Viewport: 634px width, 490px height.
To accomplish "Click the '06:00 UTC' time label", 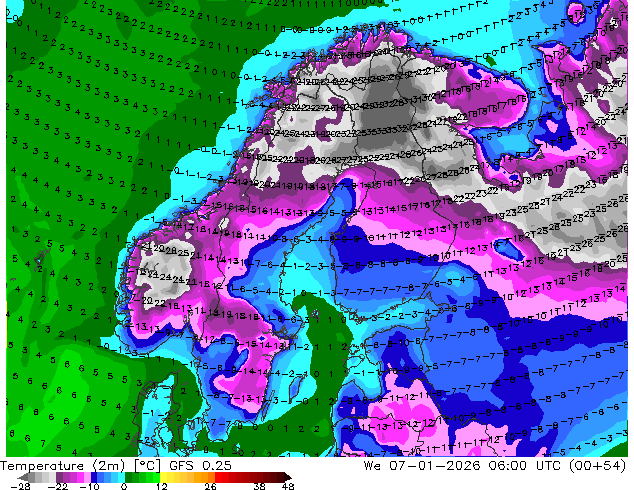I will pyautogui.click(x=524, y=466).
